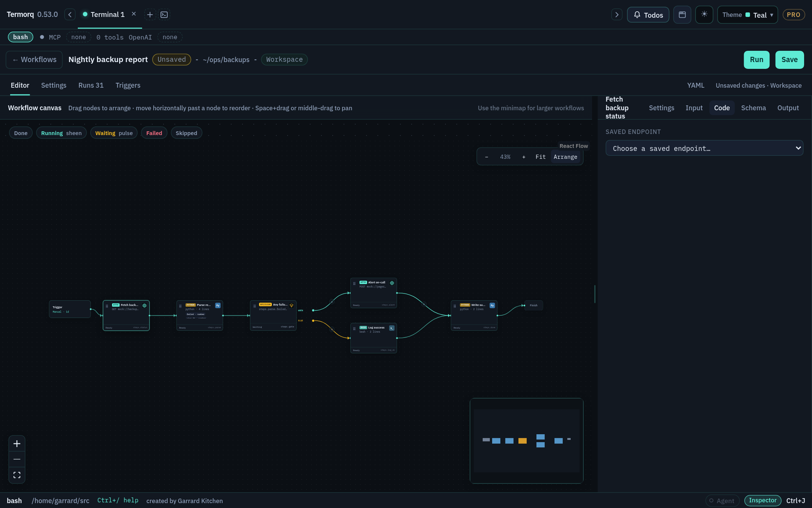The width and height of the screenshot is (812, 508).
Task: Click the PRO badge
Action: pyautogui.click(x=794, y=15)
